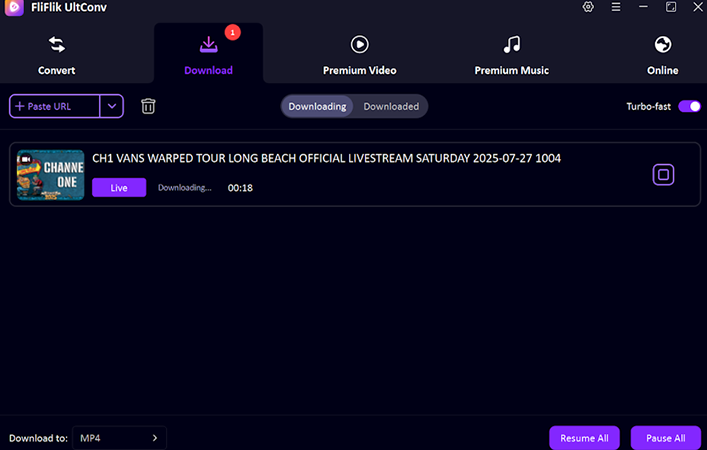Switch to the Convert tab
The width and height of the screenshot is (707, 450).
[57, 56]
